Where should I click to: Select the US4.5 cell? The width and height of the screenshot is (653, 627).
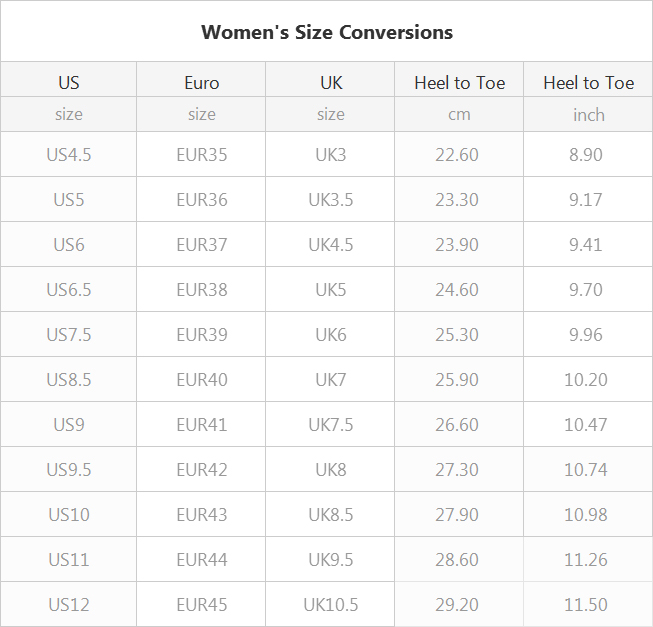69,155
